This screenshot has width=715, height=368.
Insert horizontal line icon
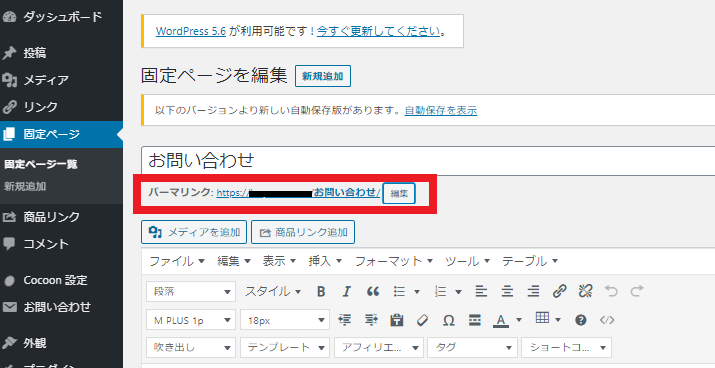click(x=475, y=320)
